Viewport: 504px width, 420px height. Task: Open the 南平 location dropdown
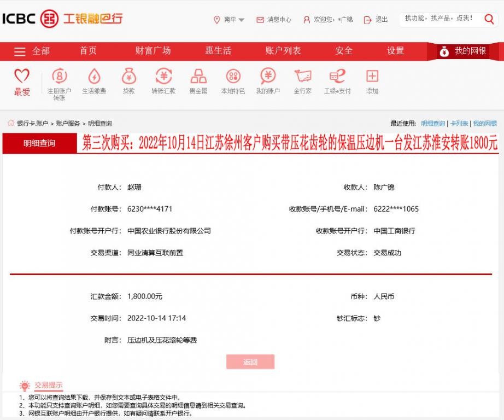point(232,20)
